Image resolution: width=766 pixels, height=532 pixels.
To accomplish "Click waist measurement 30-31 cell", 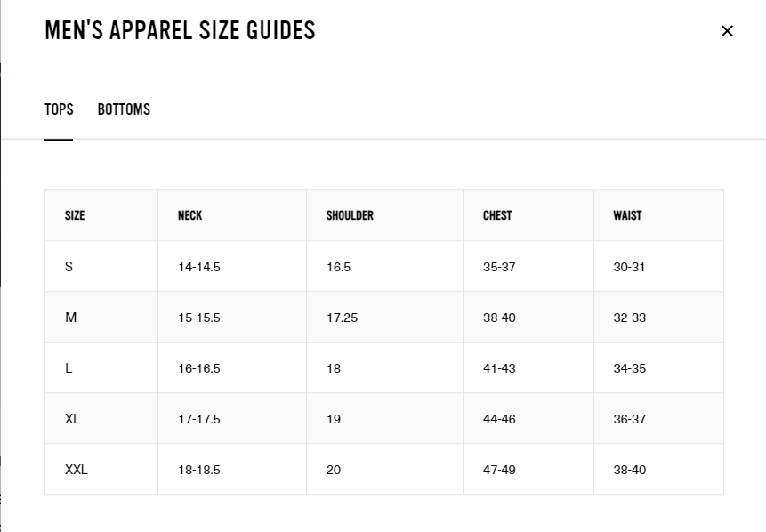I will tap(629, 267).
